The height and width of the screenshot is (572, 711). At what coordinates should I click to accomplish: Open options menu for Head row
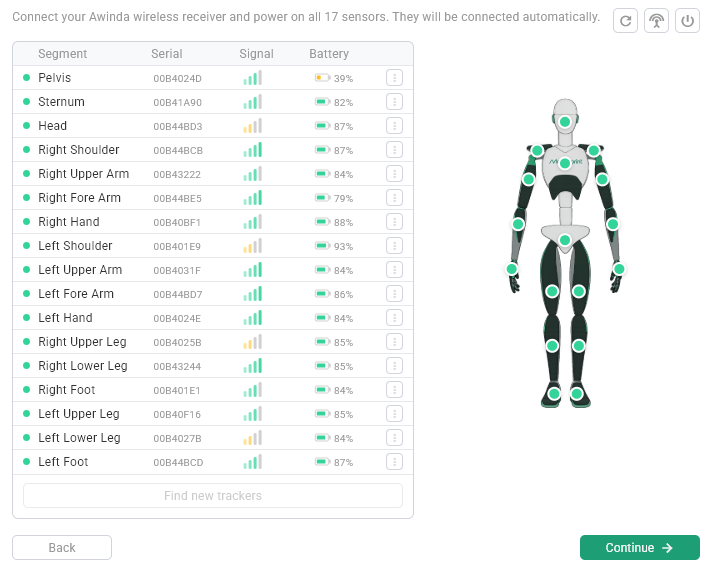394,126
